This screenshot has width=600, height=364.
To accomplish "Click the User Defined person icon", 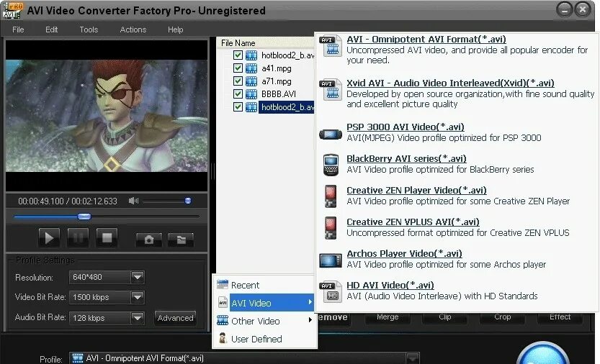I will 223,338.
